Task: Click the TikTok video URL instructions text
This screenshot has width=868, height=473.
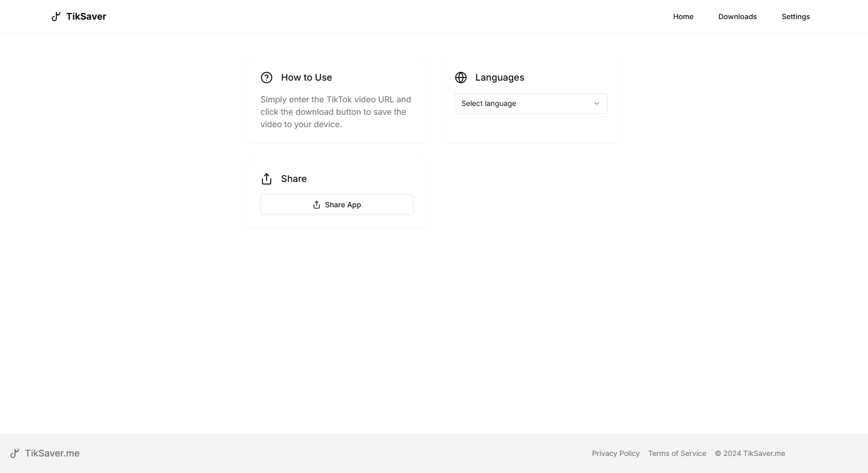Action: tap(336, 112)
